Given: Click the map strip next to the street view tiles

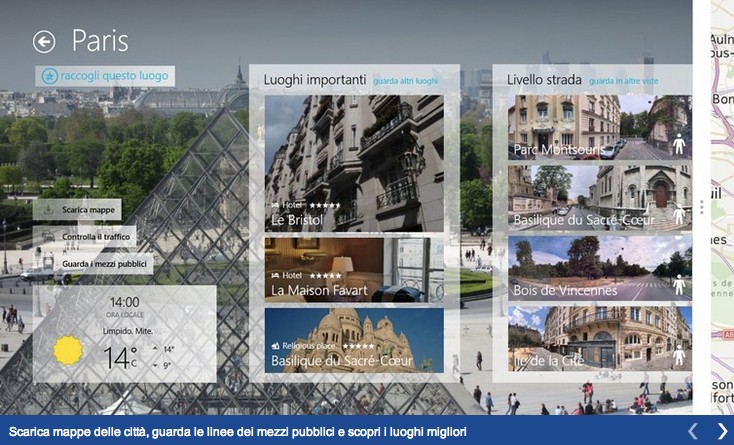Looking at the screenshot, I should (722, 207).
